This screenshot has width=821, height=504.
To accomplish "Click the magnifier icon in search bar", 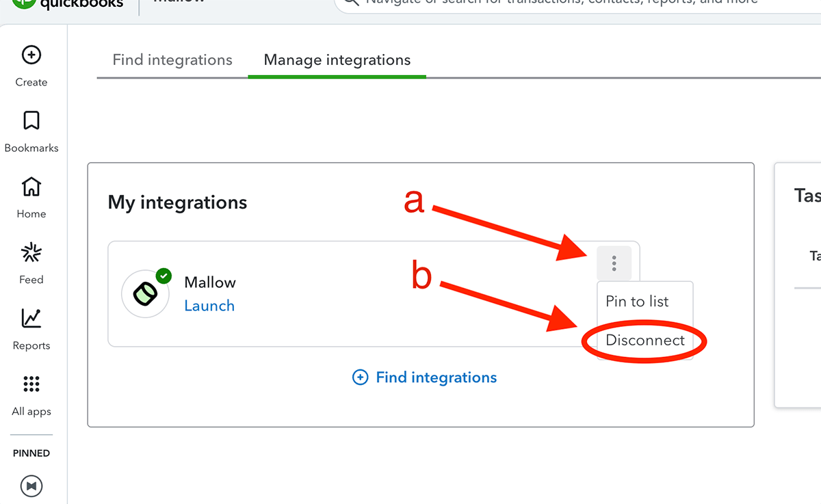I will point(351,2).
